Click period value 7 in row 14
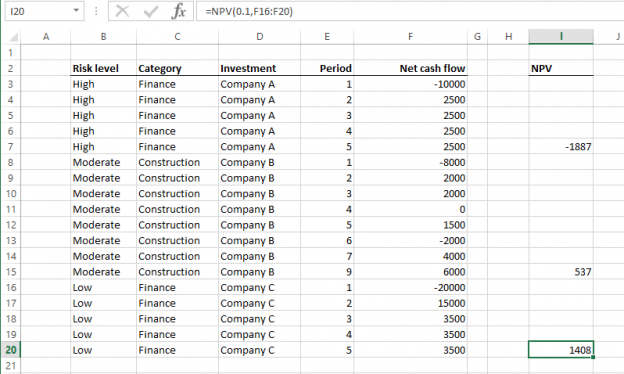The image size is (624, 374). (x=349, y=256)
